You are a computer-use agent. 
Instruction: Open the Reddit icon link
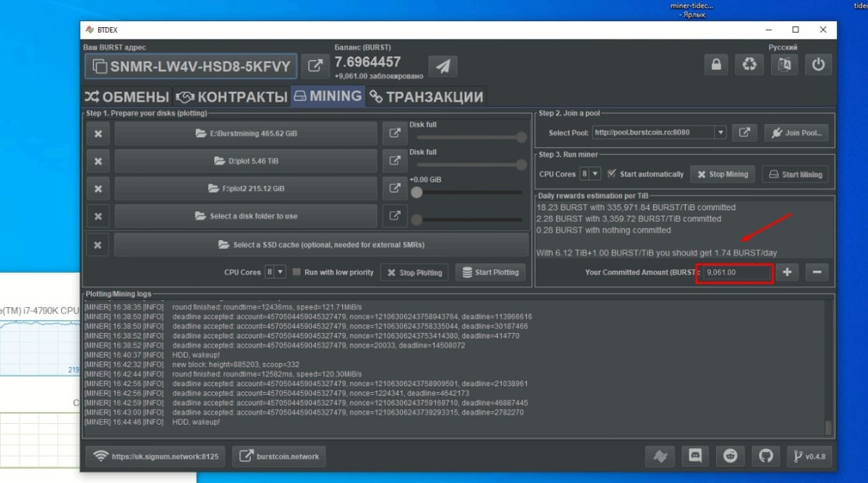[x=730, y=456]
